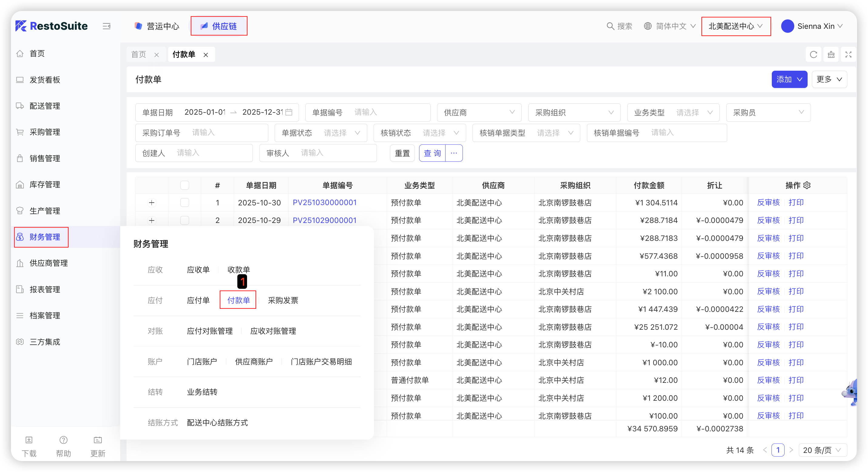Image resolution: width=868 pixels, height=472 pixels.
Task: Check the row 1 checkbox
Action: (185, 202)
